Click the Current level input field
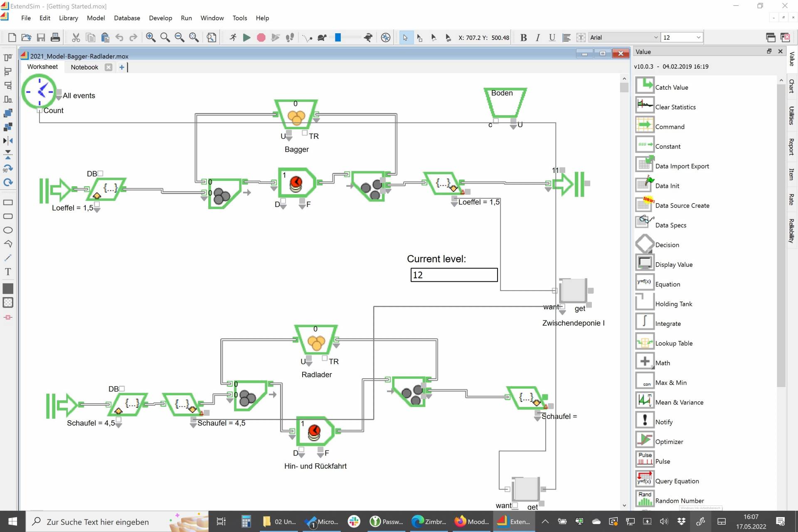Image resolution: width=798 pixels, height=532 pixels. [x=453, y=275]
